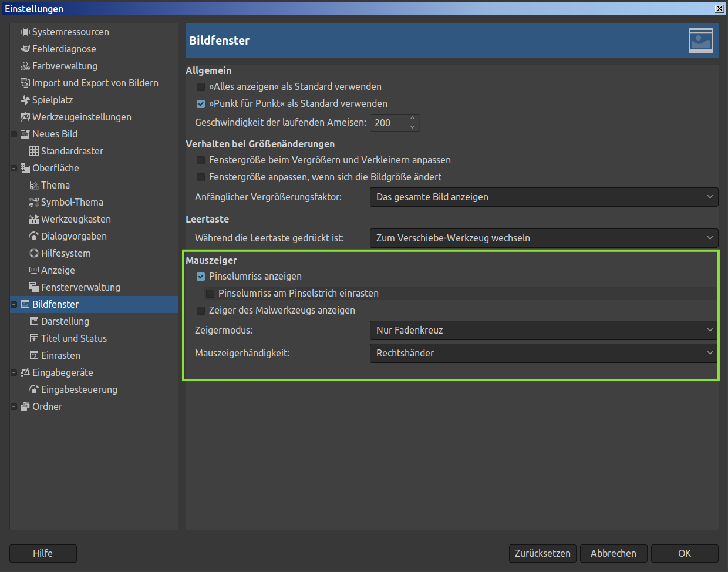Screen dimensions: 728x572
Task: Click the Werkzeugkasten icon
Action: [x=34, y=219]
